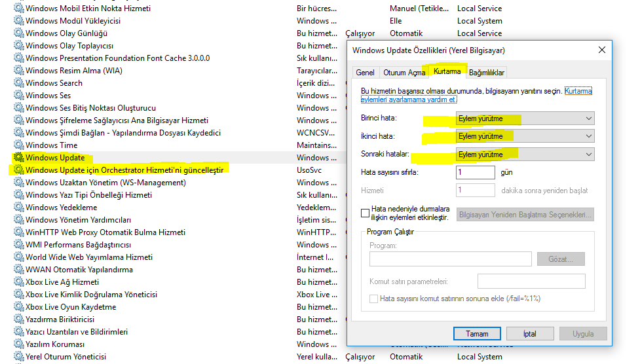Open the Birinci hata dropdown
Screen dimensions: 640x364
pos(525,118)
